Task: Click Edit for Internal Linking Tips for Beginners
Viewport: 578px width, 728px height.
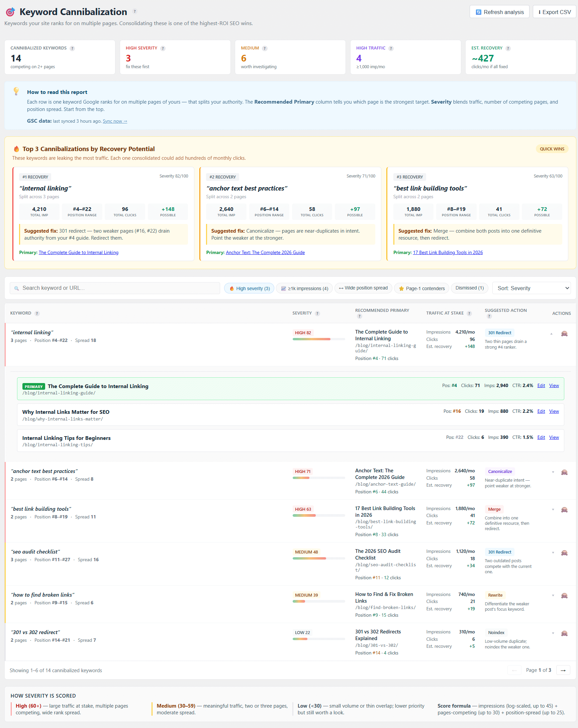Action: (541, 438)
